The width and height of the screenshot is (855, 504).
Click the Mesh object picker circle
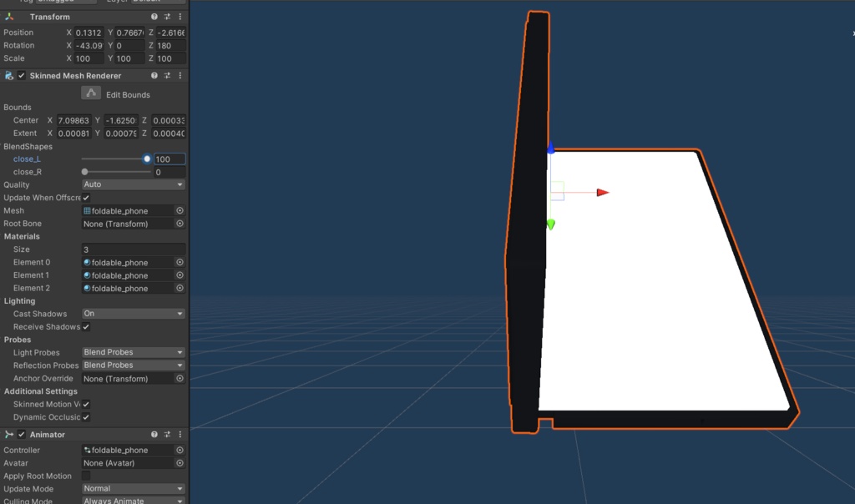180,210
